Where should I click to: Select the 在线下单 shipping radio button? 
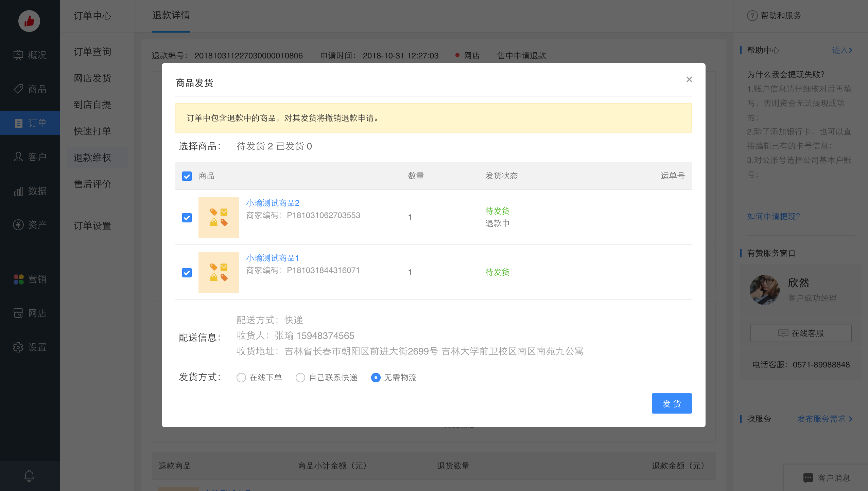241,378
